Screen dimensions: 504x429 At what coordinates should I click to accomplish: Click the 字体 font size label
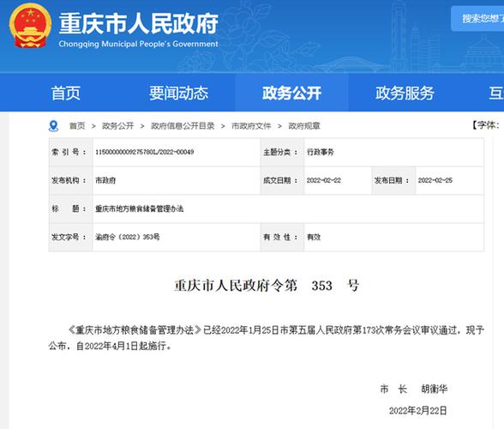pos(486,125)
